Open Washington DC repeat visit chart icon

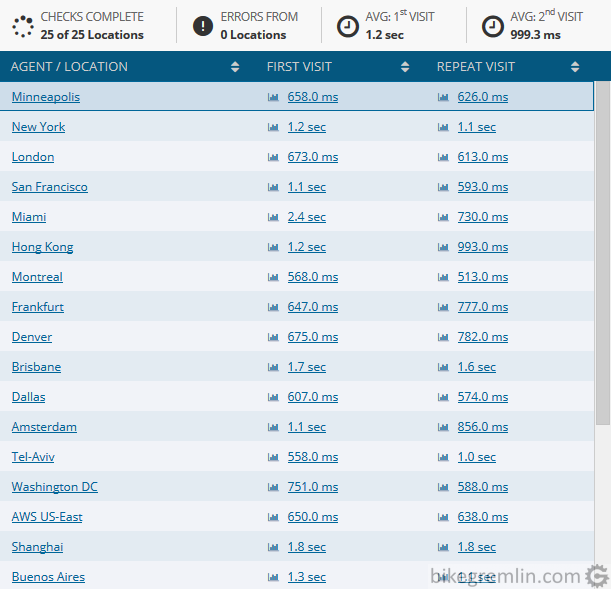click(x=443, y=487)
